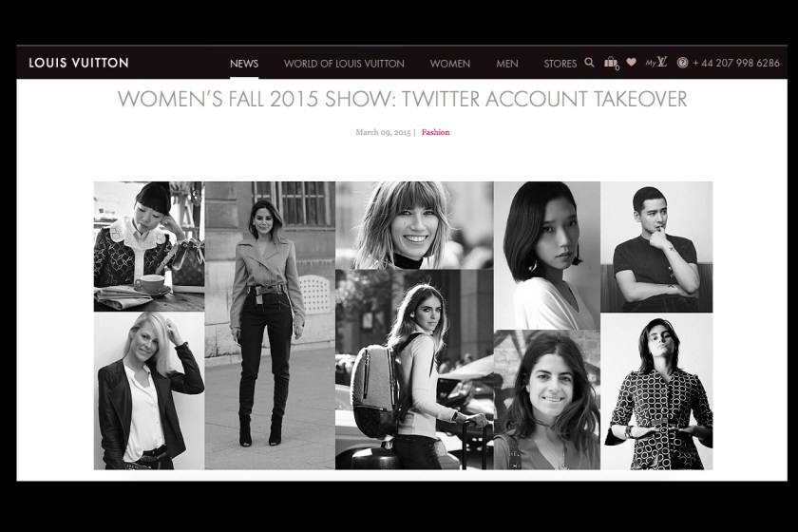Open the Men menu
Image resolution: width=798 pixels, height=532 pixels.
(x=507, y=64)
